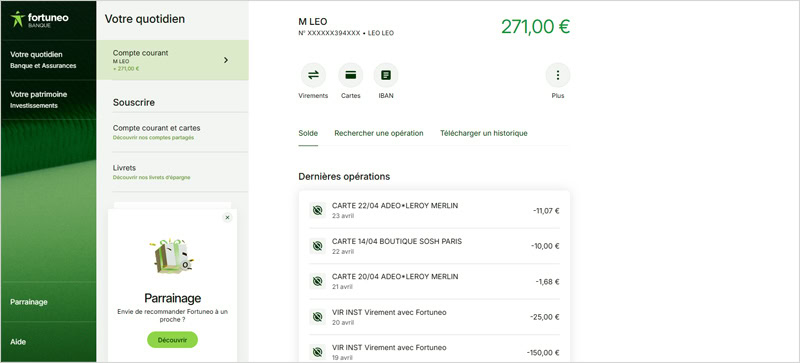Open the Plus three-dot menu
Viewport: 800px width, 363px height.
pyautogui.click(x=558, y=75)
